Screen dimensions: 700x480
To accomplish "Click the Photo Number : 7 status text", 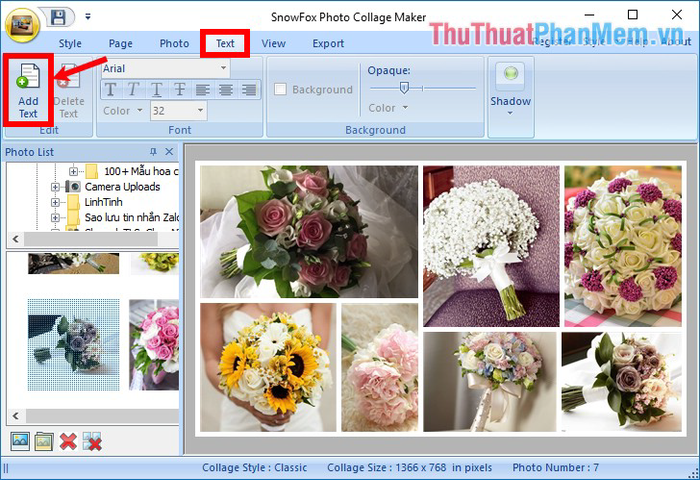I will pos(555,467).
